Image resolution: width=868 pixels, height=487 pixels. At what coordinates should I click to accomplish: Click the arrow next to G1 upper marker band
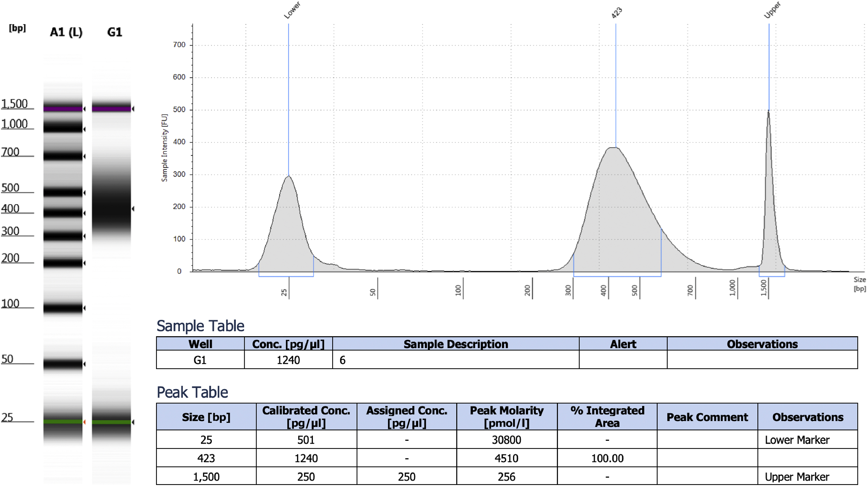(x=133, y=109)
